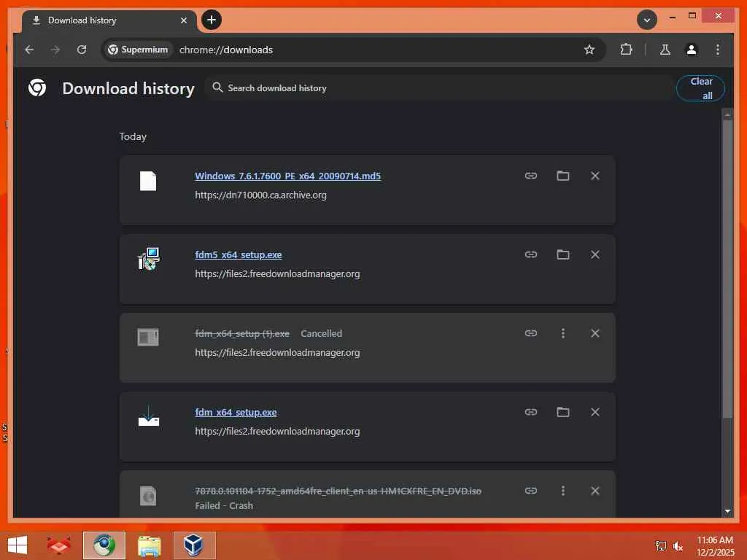
Task: Go back to previous page
Action: click(x=29, y=50)
